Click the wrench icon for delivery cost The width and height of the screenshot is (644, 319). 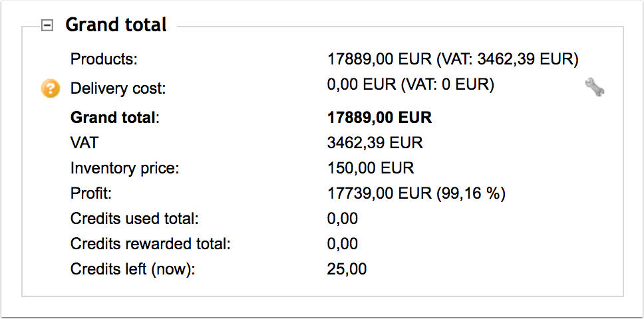click(594, 88)
